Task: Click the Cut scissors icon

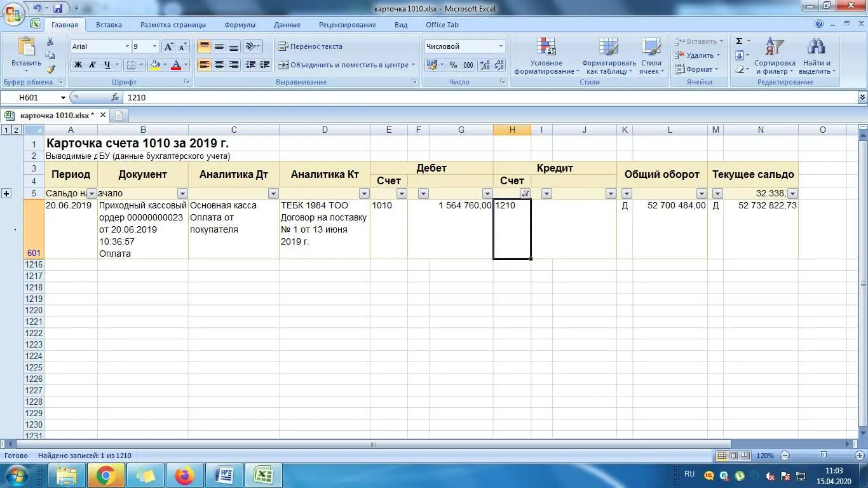Action: click(x=50, y=42)
